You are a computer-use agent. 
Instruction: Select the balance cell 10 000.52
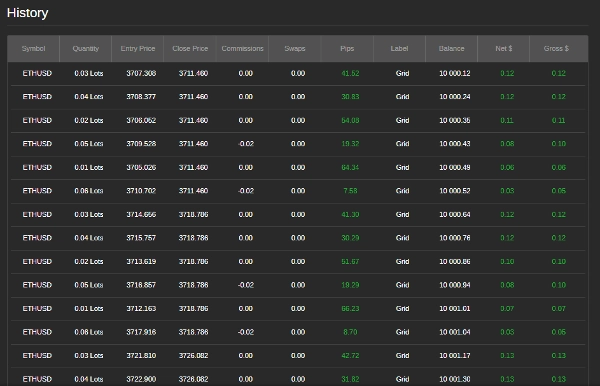point(455,191)
